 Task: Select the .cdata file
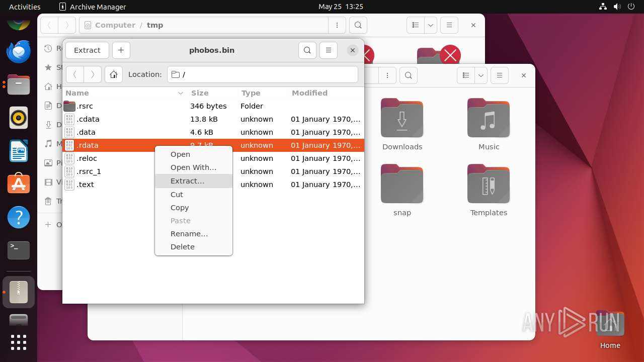[213, 119]
